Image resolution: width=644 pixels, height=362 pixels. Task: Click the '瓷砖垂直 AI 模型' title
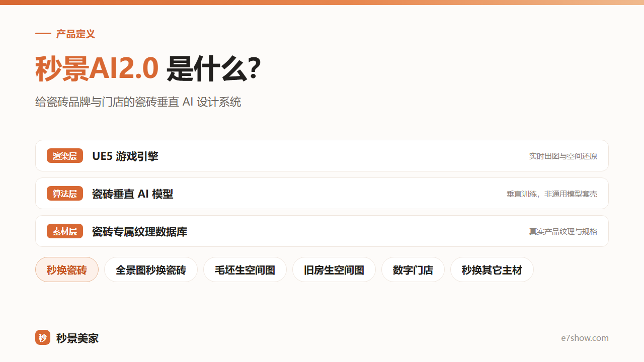click(x=133, y=194)
